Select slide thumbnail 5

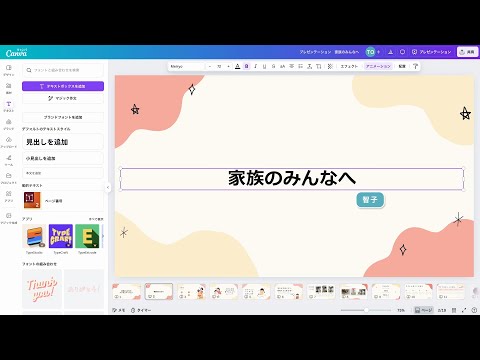(x=256, y=292)
